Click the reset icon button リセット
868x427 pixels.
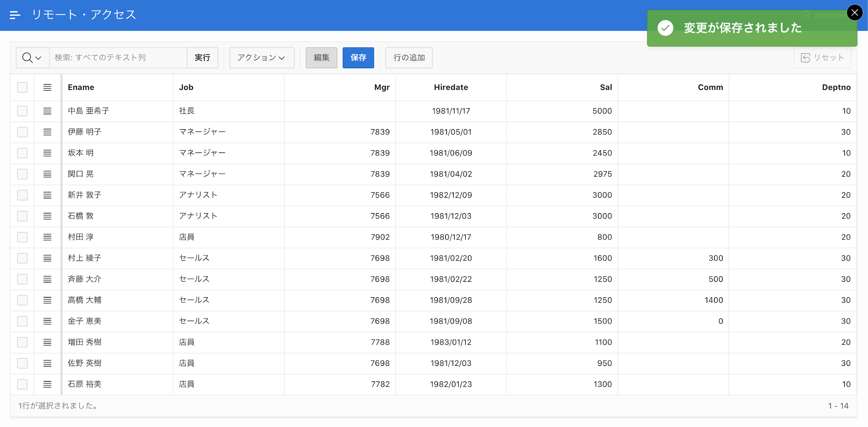(x=822, y=58)
